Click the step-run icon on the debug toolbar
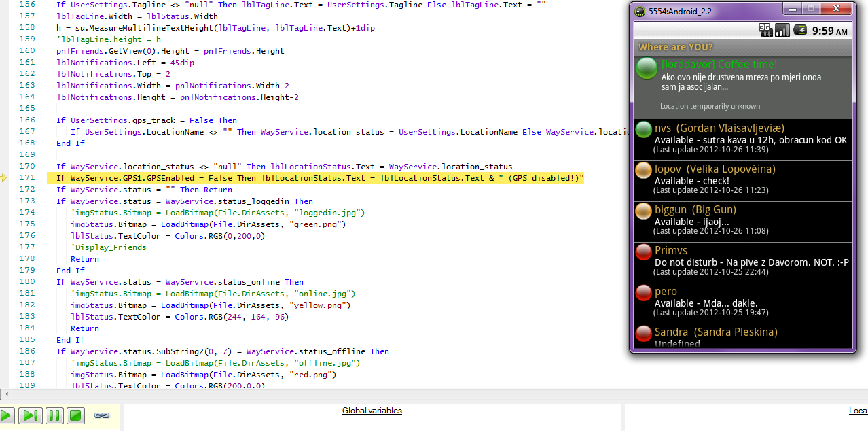868x431 pixels. coord(30,415)
